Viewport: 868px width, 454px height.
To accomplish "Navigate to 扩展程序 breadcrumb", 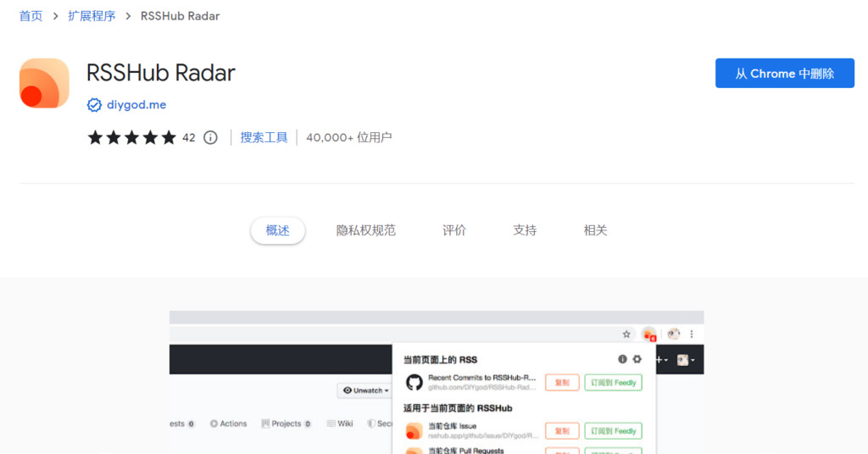I will (92, 16).
